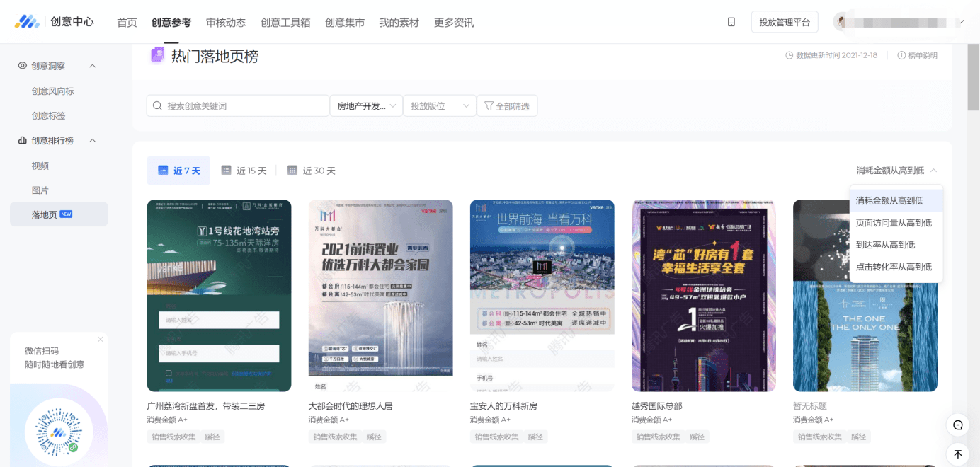Click the 创意中心 logo icon
Viewport: 980px width, 467px height.
click(x=28, y=22)
